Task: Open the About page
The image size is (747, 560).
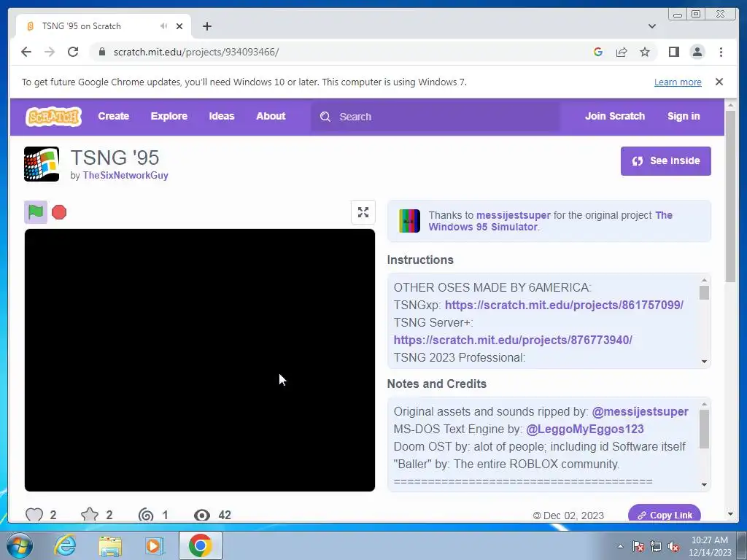Action: 271,116
